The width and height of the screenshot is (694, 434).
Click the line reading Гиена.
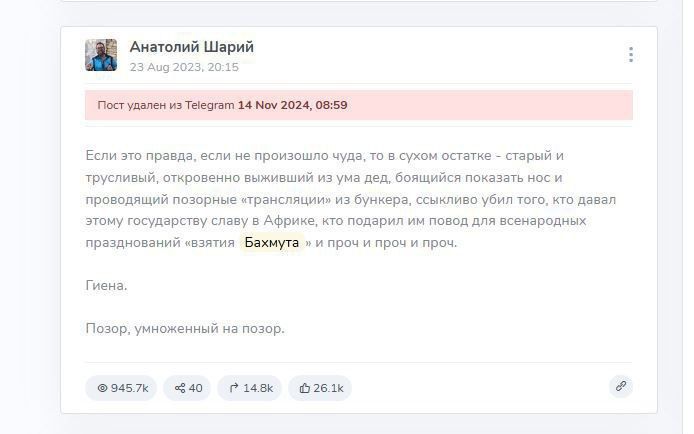tap(106, 286)
